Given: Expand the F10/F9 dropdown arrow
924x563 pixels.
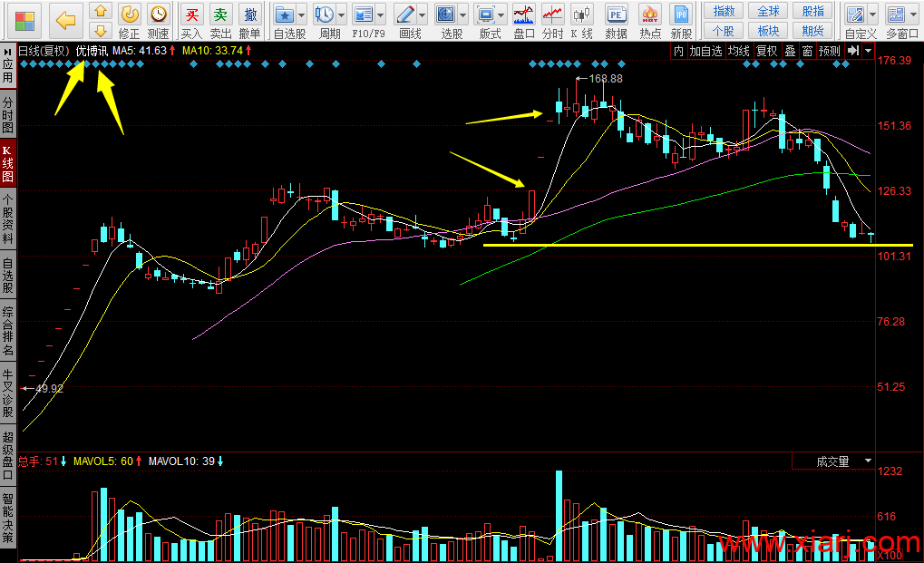Looking at the screenshot, I should click(x=381, y=15).
